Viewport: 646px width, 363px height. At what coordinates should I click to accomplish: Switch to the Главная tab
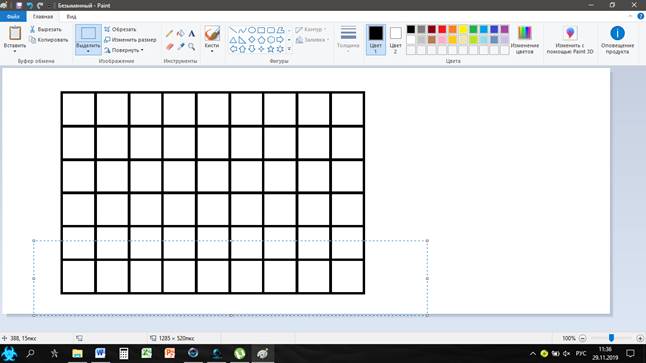[x=43, y=16]
